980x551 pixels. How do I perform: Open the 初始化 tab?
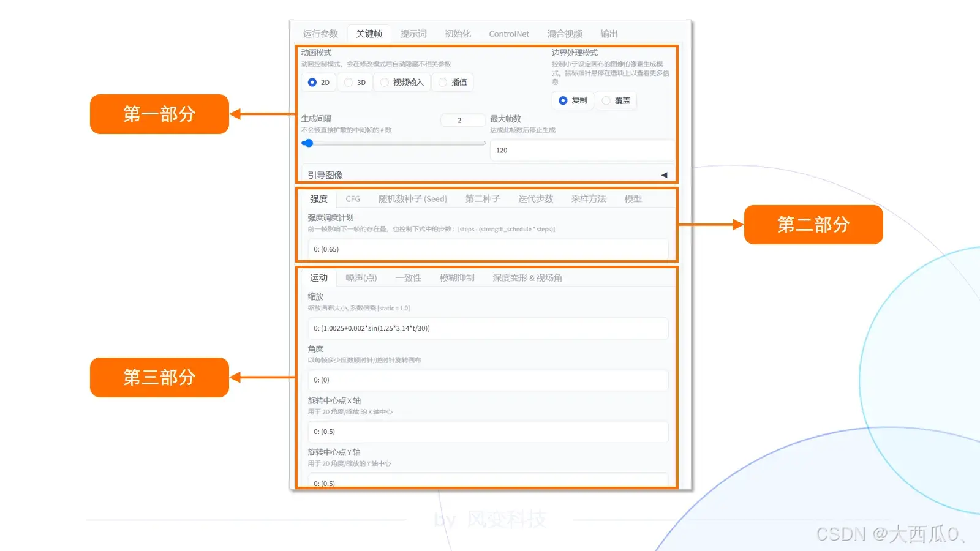458,34
